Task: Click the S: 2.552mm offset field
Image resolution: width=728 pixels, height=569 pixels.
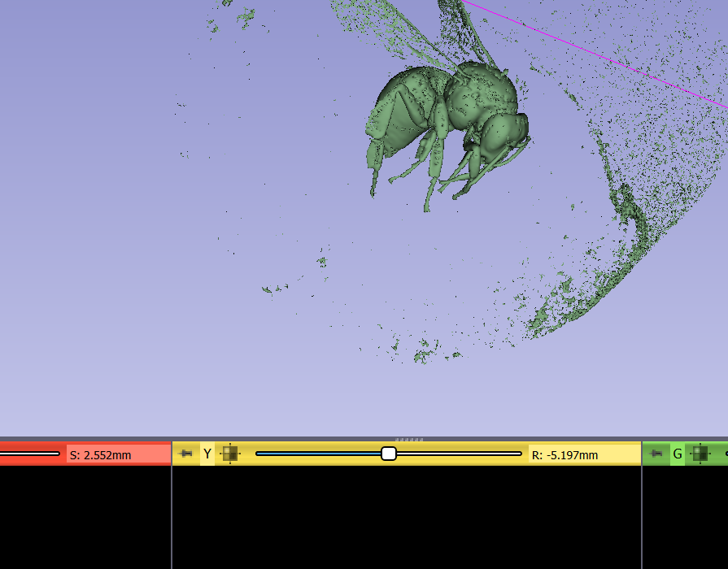Action: pyautogui.click(x=118, y=455)
